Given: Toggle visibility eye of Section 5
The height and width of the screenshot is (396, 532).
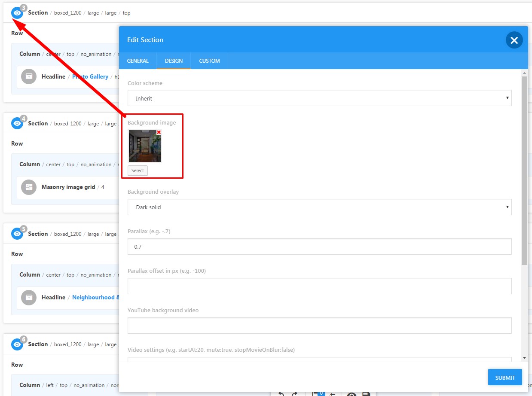Looking at the screenshot, I should [x=17, y=234].
